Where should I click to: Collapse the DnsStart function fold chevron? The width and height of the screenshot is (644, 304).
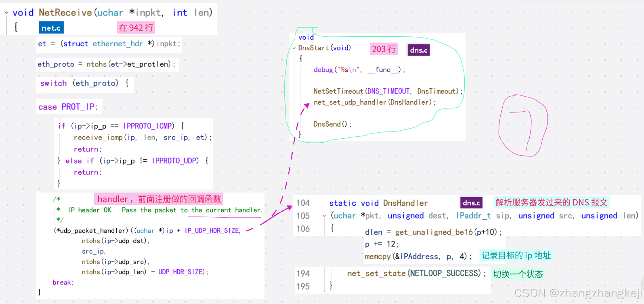(294, 48)
